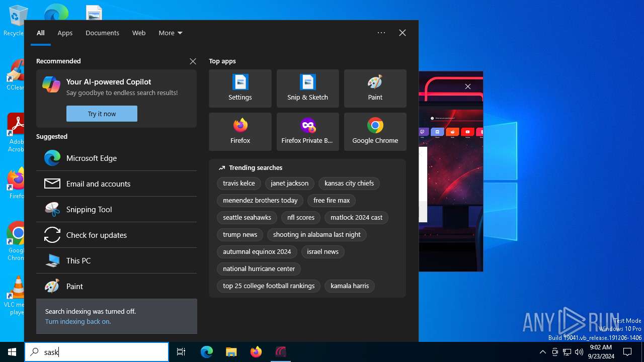Search trending seattle seahawks
Image resolution: width=644 pixels, height=362 pixels.
[x=247, y=218]
